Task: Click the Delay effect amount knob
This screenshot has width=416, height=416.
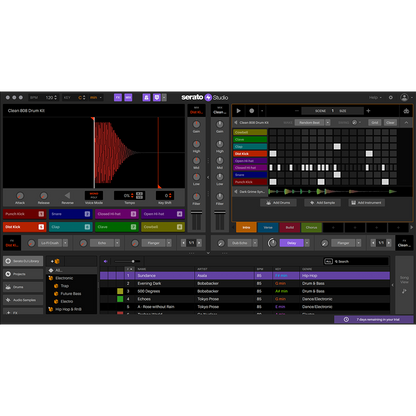Action: click(272, 243)
